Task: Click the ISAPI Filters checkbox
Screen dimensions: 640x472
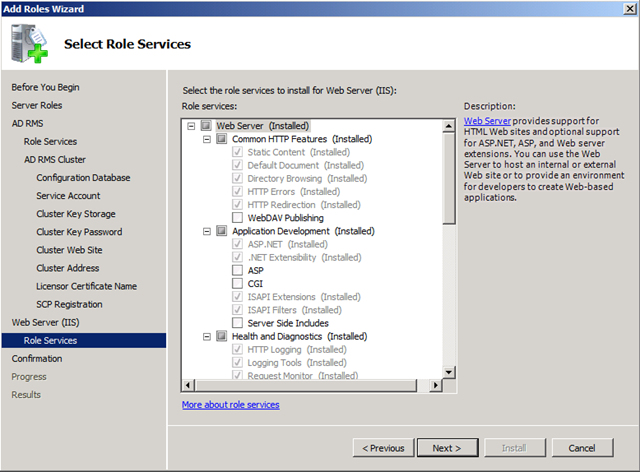Action: 237,310
